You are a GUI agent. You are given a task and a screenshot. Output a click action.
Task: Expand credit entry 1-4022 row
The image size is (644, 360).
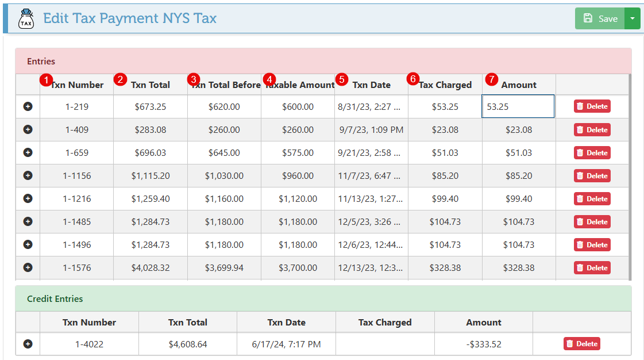pos(28,344)
